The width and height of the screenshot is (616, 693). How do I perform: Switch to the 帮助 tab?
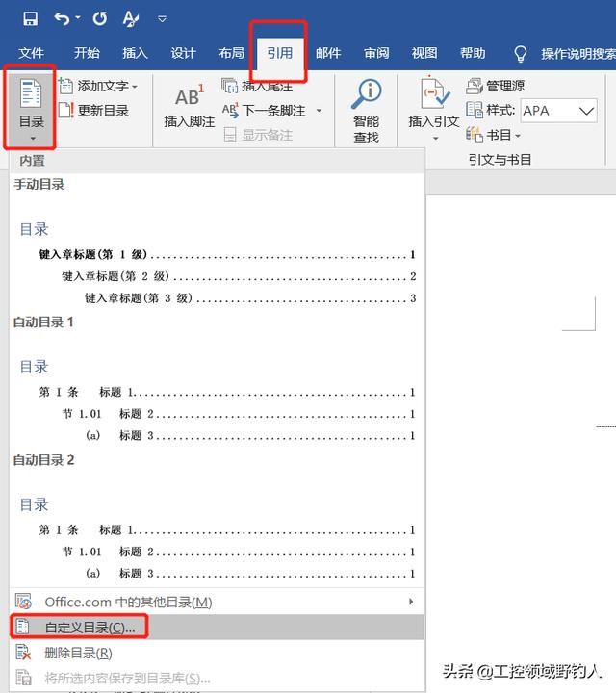tap(473, 53)
